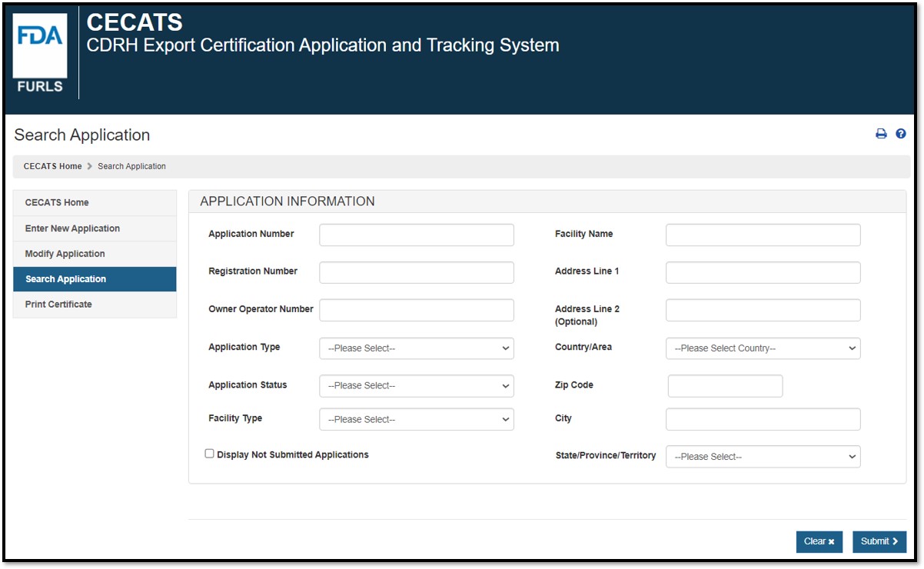Click into the Facility Name field
The image size is (924, 569).
click(763, 235)
